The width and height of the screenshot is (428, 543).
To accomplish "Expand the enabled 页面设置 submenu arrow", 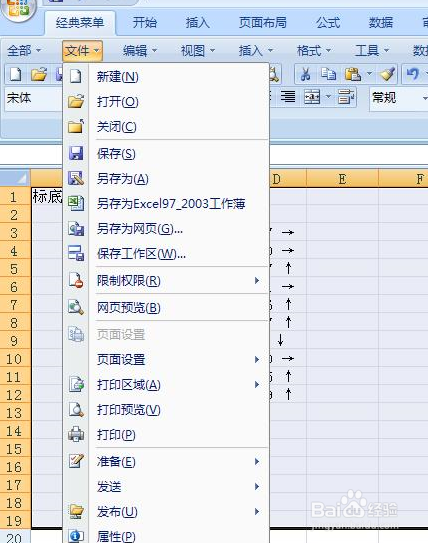I will pos(257,359).
